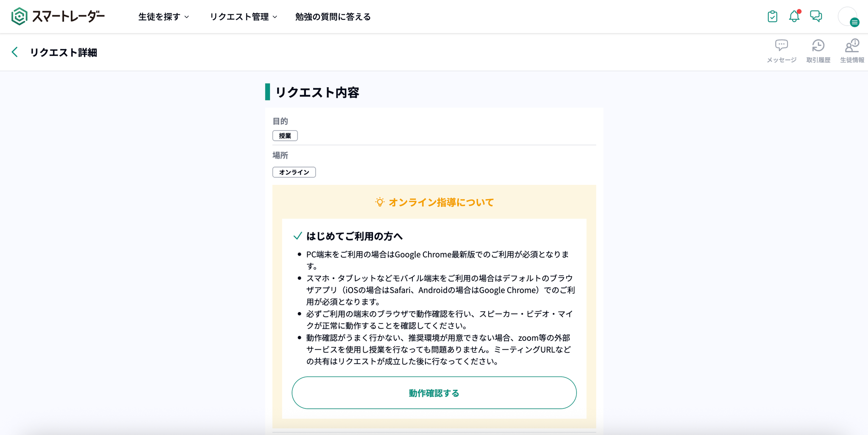Click the lightbulb icon beside オンライン指導について
This screenshot has width=868, height=435.
[x=380, y=202]
